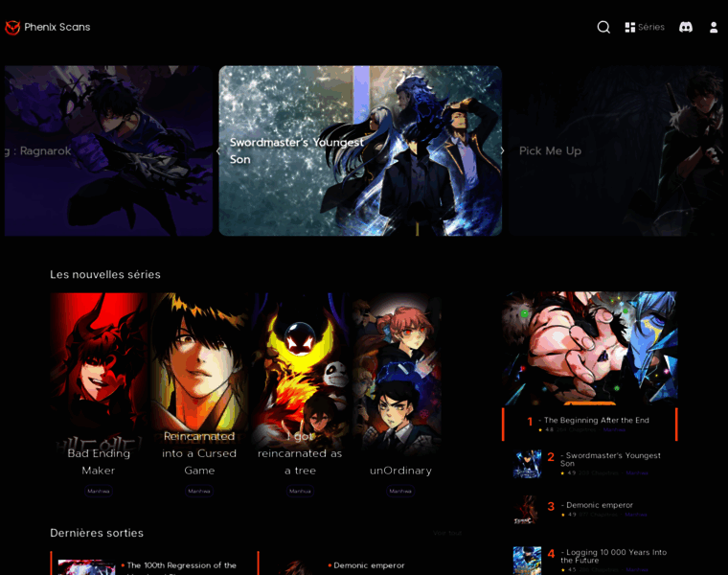Click Manhwa tag under unOrdinary
The width and height of the screenshot is (728, 575).
click(x=400, y=491)
